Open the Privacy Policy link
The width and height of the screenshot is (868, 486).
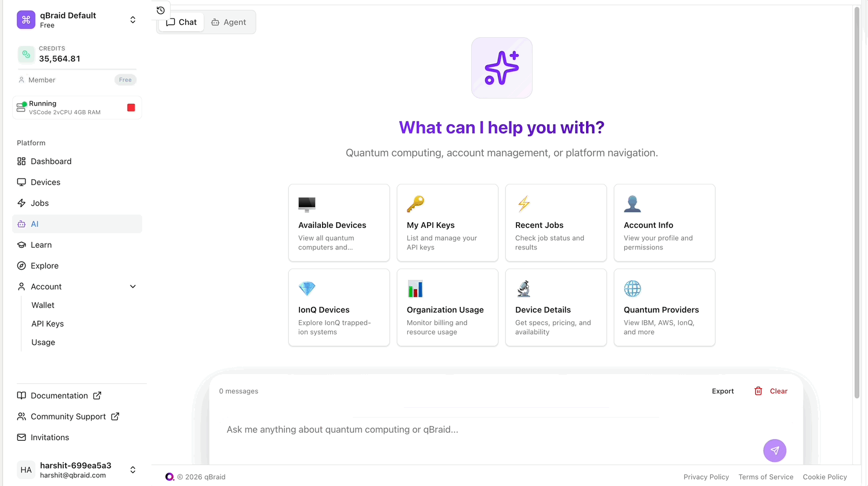point(706,477)
